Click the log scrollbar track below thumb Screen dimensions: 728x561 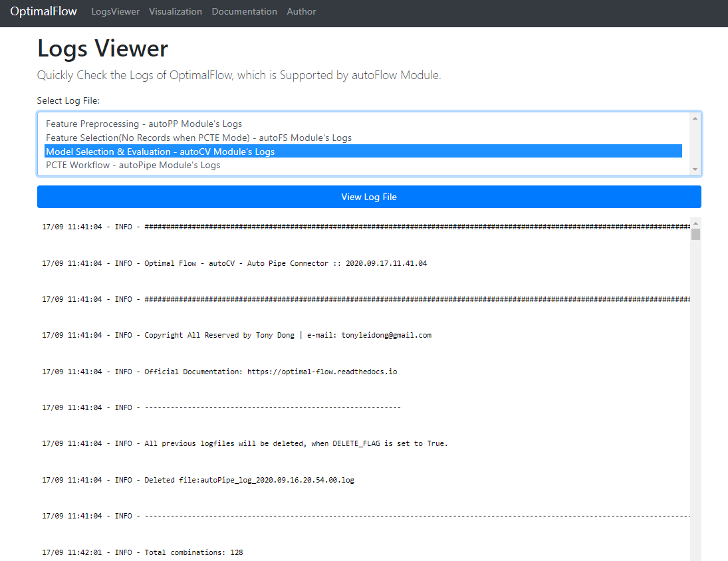click(x=695, y=399)
